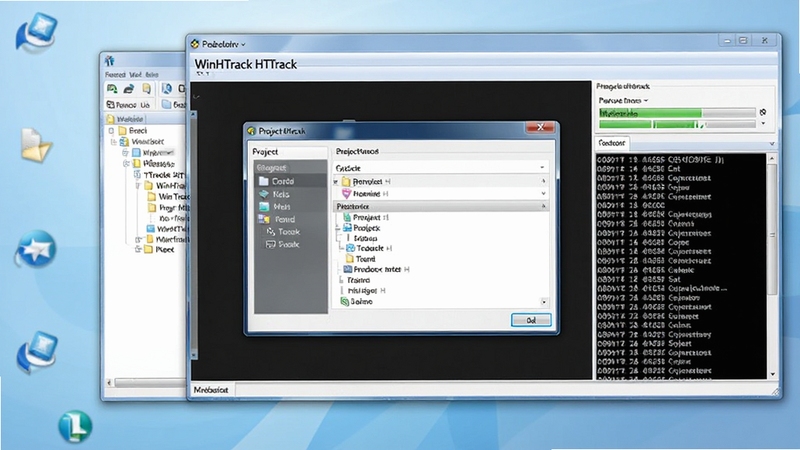The width and height of the screenshot is (800, 450).
Task: Open the combo box at top of the dialog's right pane
Action: tap(441, 168)
